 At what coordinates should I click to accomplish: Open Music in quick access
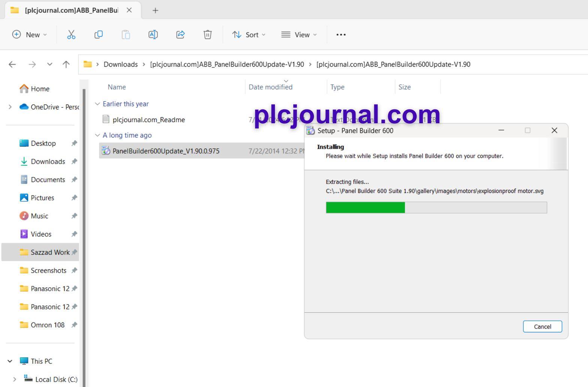[34, 216]
